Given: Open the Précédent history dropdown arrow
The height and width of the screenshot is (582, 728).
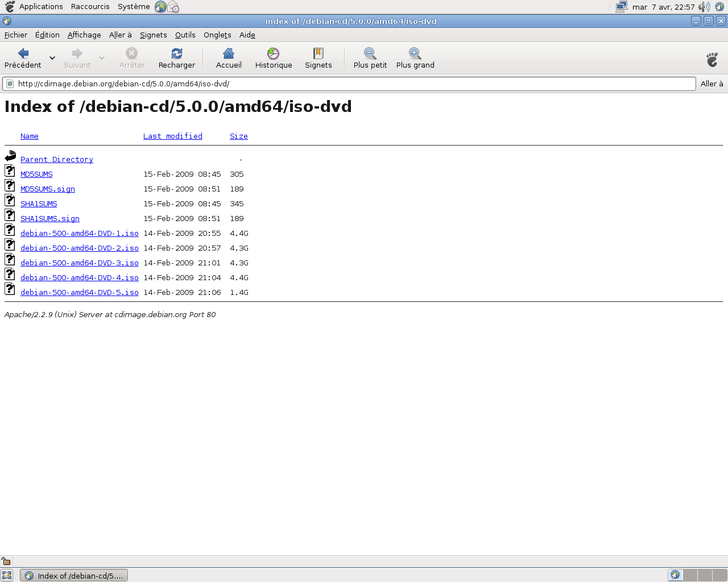Looking at the screenshot, I should [x=52, y=58].
